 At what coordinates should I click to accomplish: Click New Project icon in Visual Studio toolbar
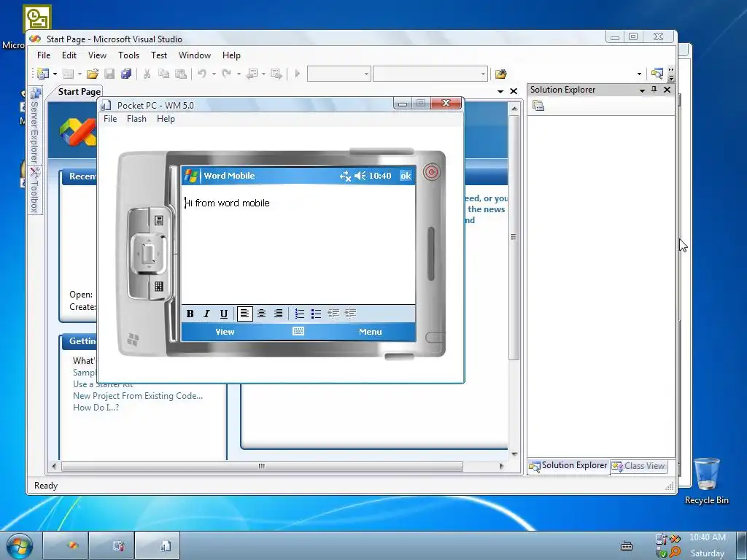(x=43, y=74)
